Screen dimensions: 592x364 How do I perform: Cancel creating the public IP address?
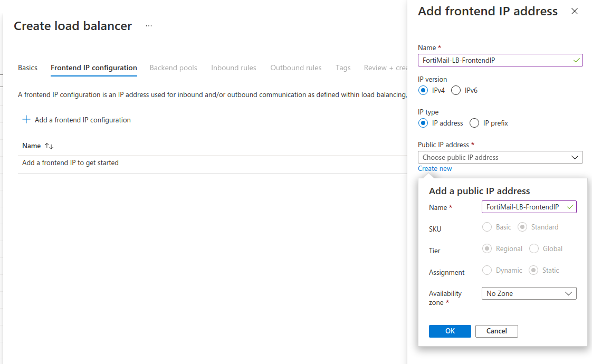(x=496, y=331)
